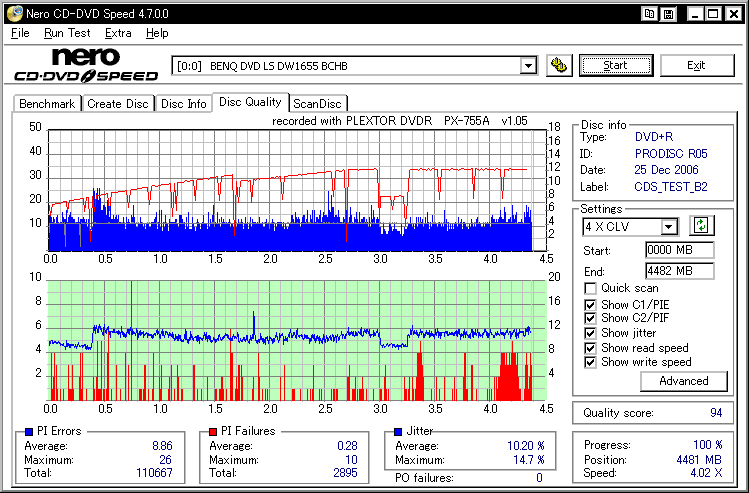Image resolution: width=749 pixels, height=493 pixels.
Task: Click the recorded with PLEXTOR text
Action: pos(400,121)
